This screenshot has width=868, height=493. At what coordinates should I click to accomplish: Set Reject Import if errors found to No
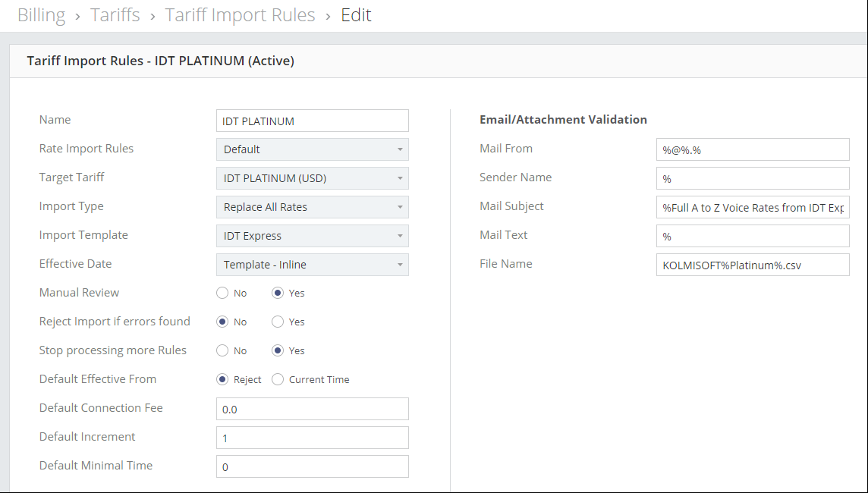pyautogui.click(x=222, y=322)
